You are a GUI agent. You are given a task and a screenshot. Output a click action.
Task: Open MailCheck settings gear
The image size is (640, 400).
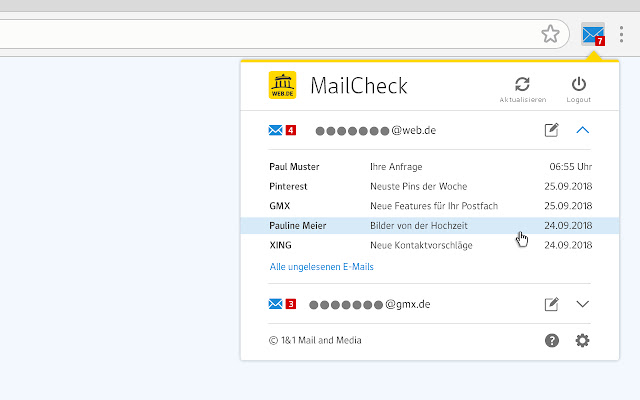pyautogui.click(x=582, y=340)
